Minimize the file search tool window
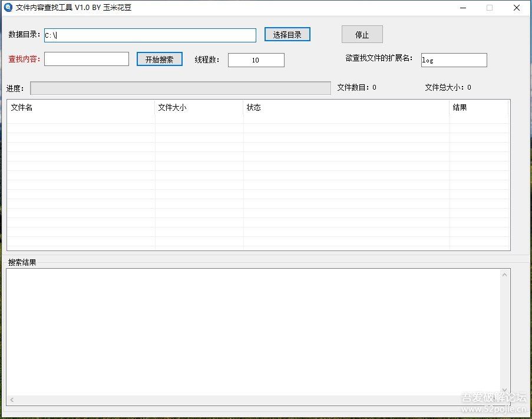Screen dimensions: 532x419 462,8
